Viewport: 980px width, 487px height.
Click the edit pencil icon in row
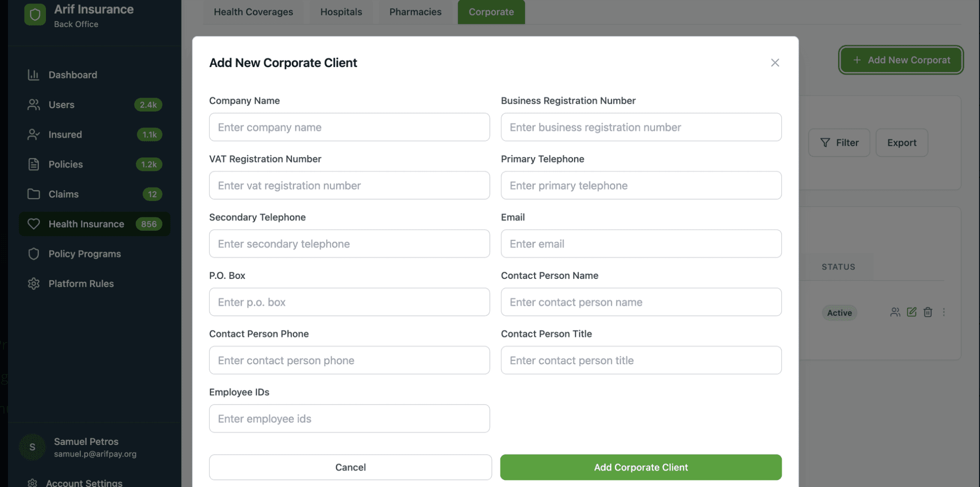[x=912, y=312]
